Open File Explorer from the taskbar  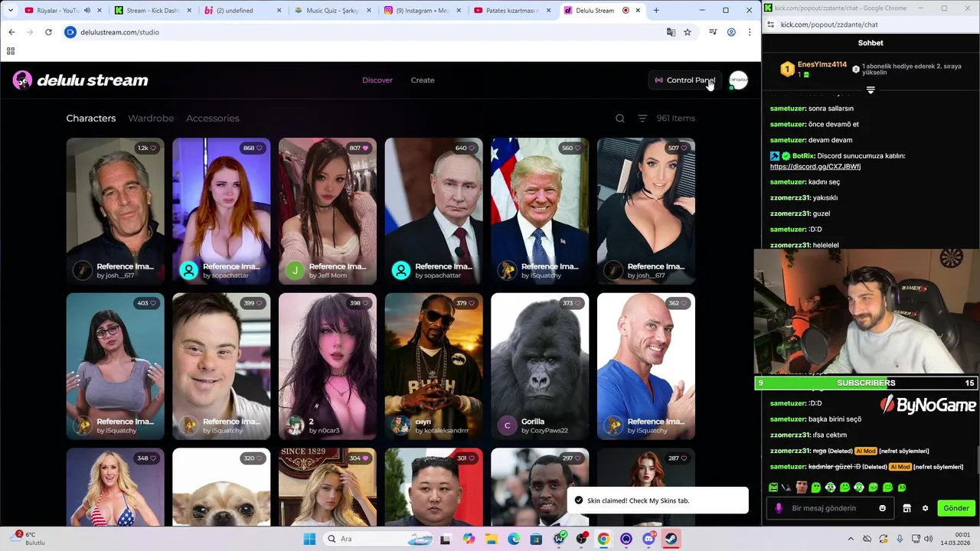click(x=492, y=539)
